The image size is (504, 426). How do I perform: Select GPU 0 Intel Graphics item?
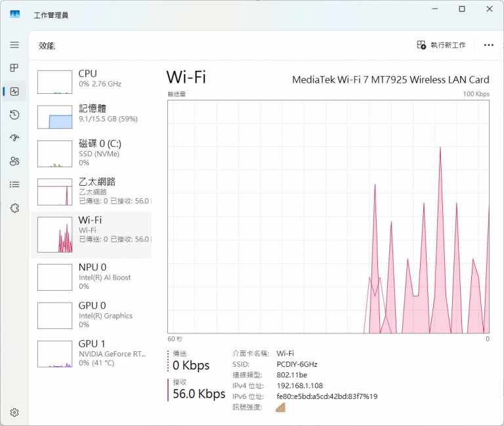(92, 314)
